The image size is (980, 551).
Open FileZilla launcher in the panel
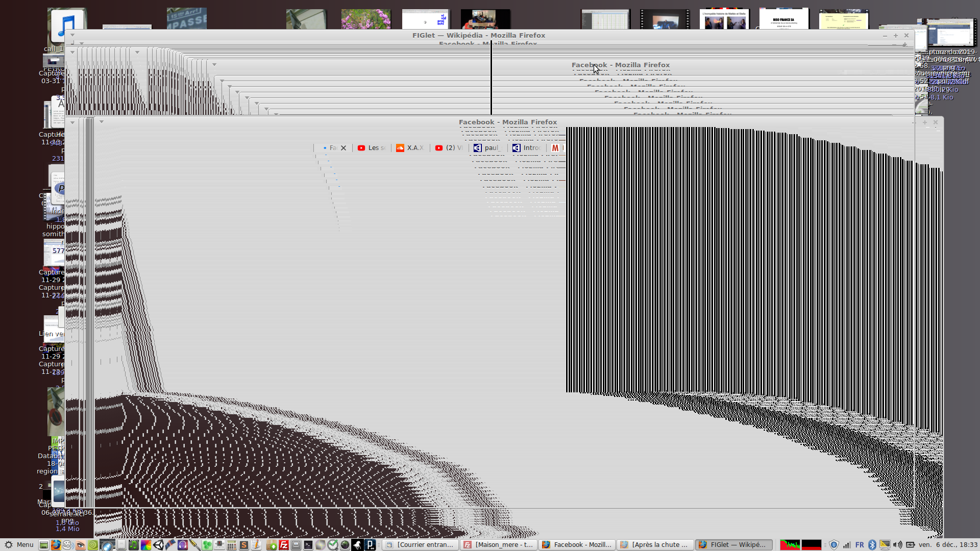pyautogui.click(x=284, y=545)
